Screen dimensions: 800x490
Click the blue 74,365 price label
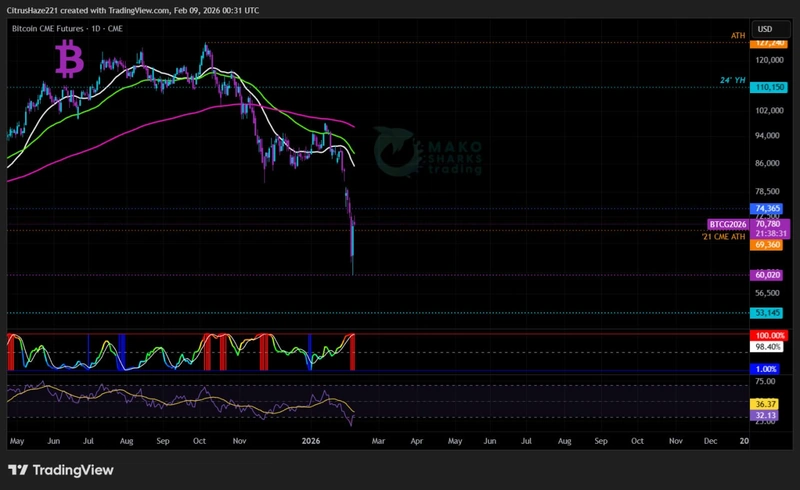pyautogui.click(x=767, y=208)
